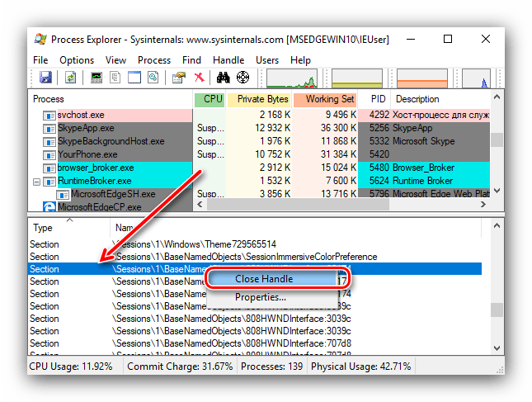Screen dimensions: 532x402
Task: Click the DLL/handles view toolbar icon
Action: point(153,78)
